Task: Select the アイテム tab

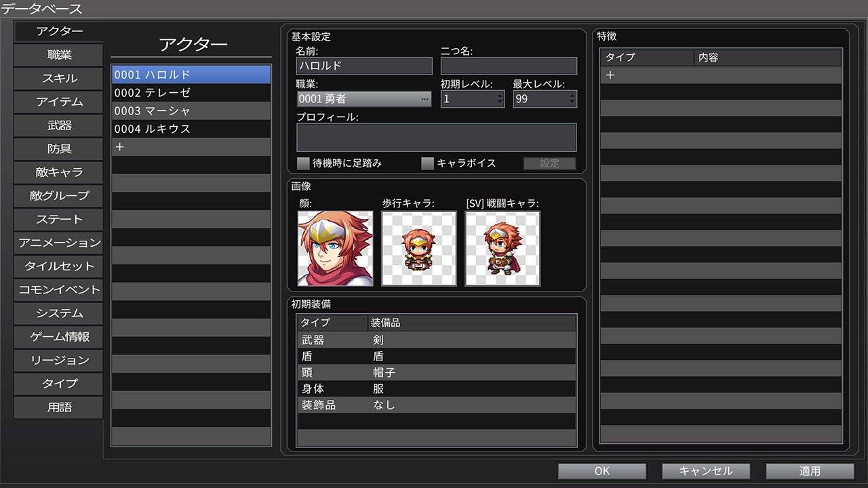Action: pyautogui.click(x=58, y=102)
